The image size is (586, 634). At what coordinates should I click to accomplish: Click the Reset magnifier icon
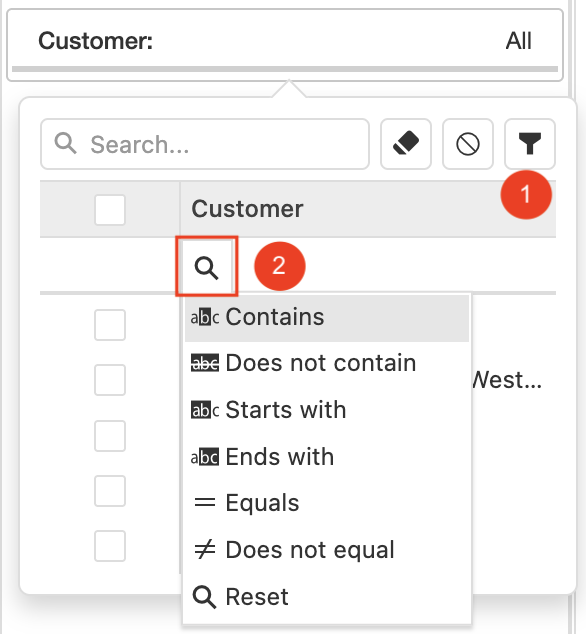(x=204, y=597)
